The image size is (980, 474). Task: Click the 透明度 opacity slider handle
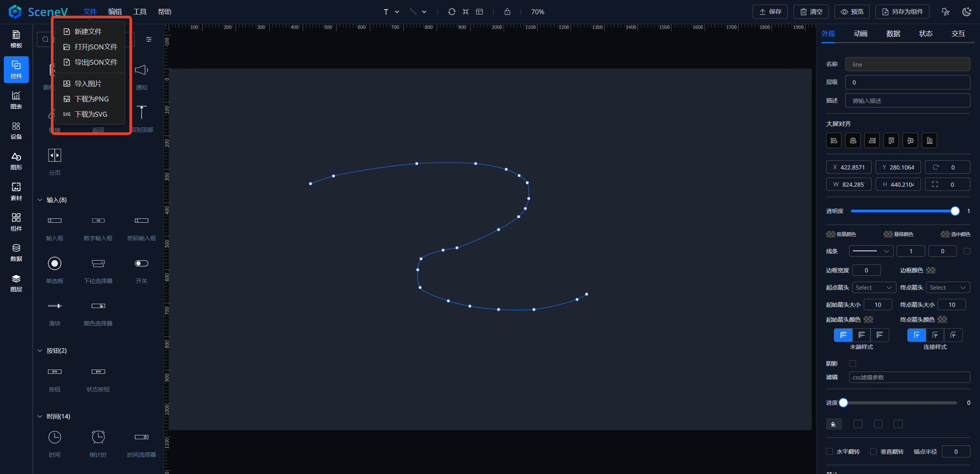click(x=955, y=211)
